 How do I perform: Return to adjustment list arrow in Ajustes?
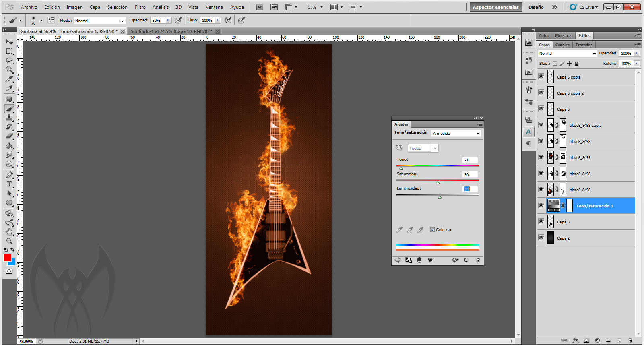(x=398, y=260)
